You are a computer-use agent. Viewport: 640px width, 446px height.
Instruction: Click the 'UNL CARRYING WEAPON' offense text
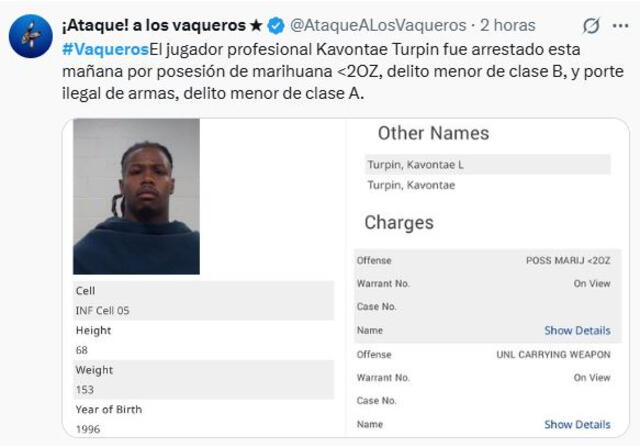(552, 354)
